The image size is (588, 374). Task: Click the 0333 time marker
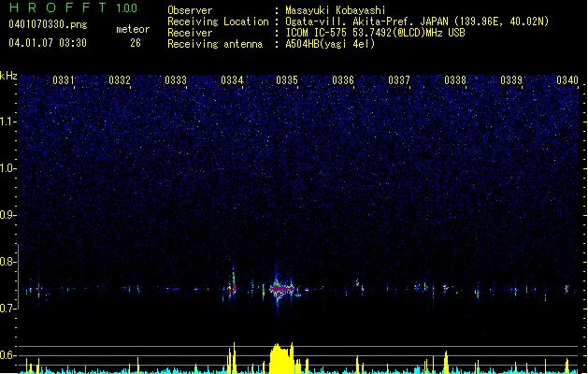click(176, 80)
